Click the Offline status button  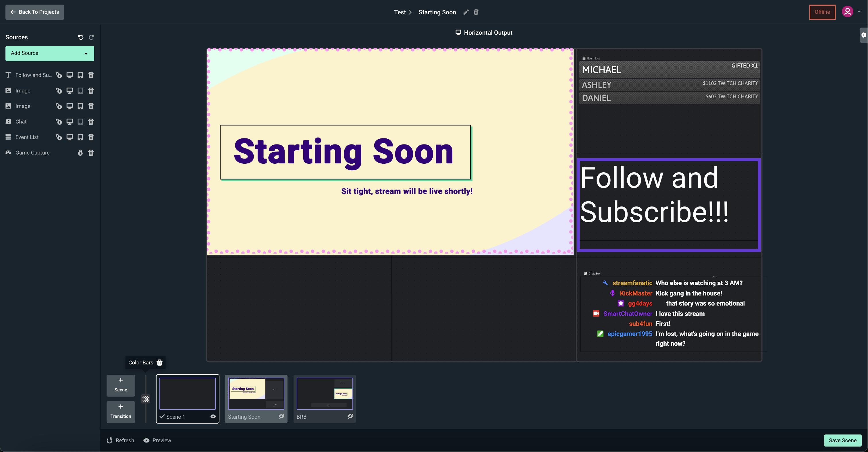click(822, 12)
